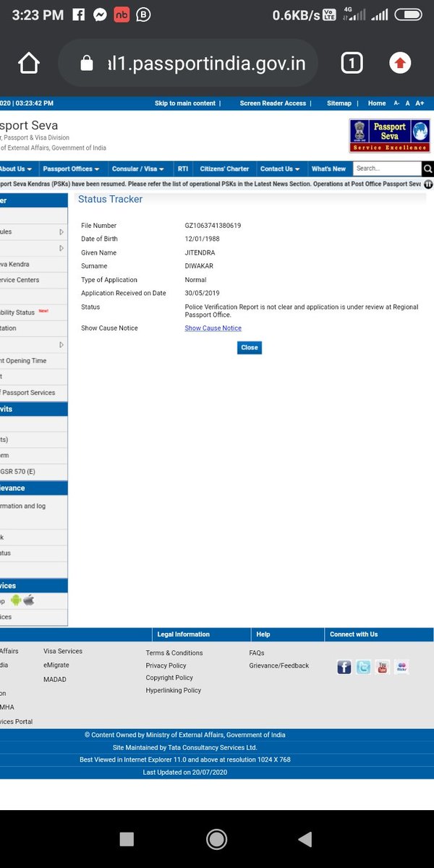Open the About Us dropdown menu
Viewport: 434px width, 868px height.
[x=16, y=169]
